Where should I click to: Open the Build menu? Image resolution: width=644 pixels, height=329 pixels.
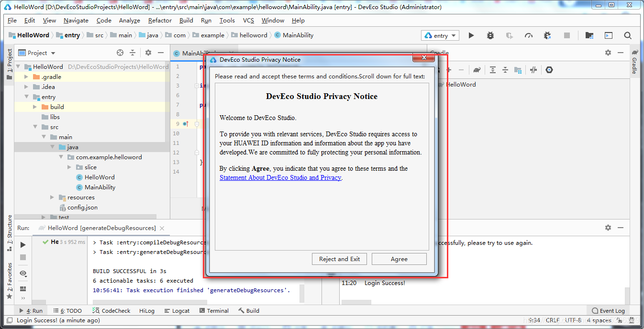coord(186,20)
